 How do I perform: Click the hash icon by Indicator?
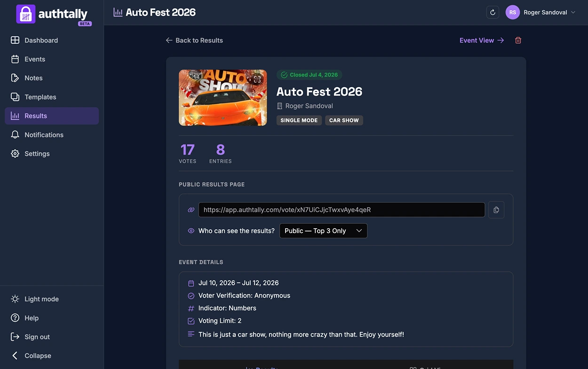coord(191,309)
